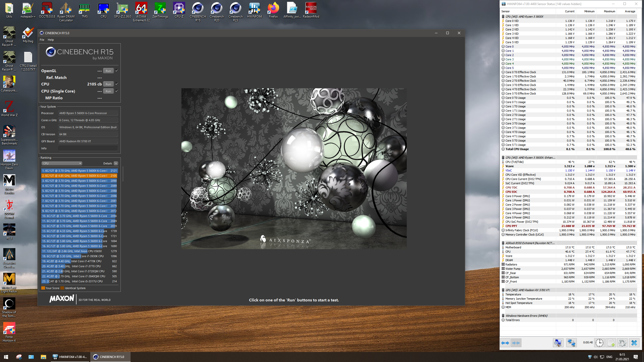Open the Cinebench Help menu
Viewport: 644px width, 362px height.
pos(51,40)
